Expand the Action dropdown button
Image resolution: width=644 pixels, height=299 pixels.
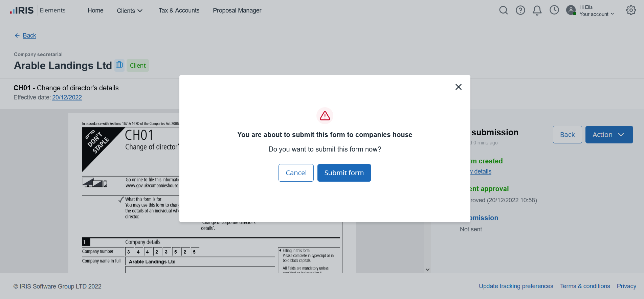(609, 135)
